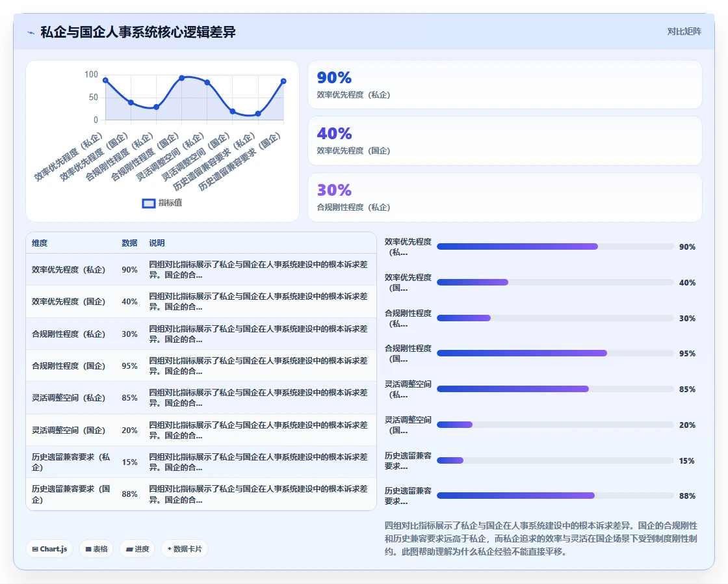Click the 对比矩阵 label in header

point(684,32)
